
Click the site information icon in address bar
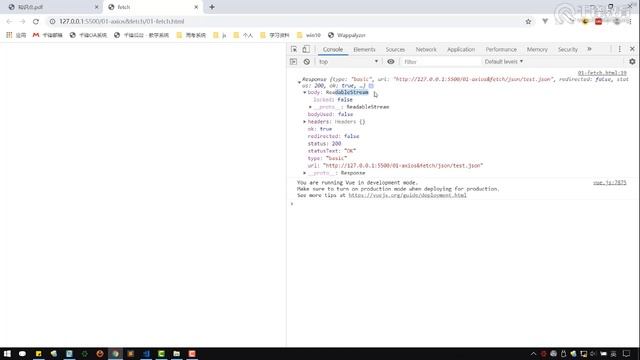click(52, 21)
